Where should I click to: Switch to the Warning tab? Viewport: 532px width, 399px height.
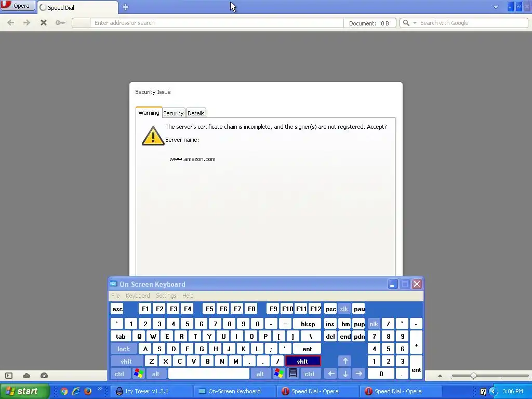pyautogui.click(x=149, y=113)
